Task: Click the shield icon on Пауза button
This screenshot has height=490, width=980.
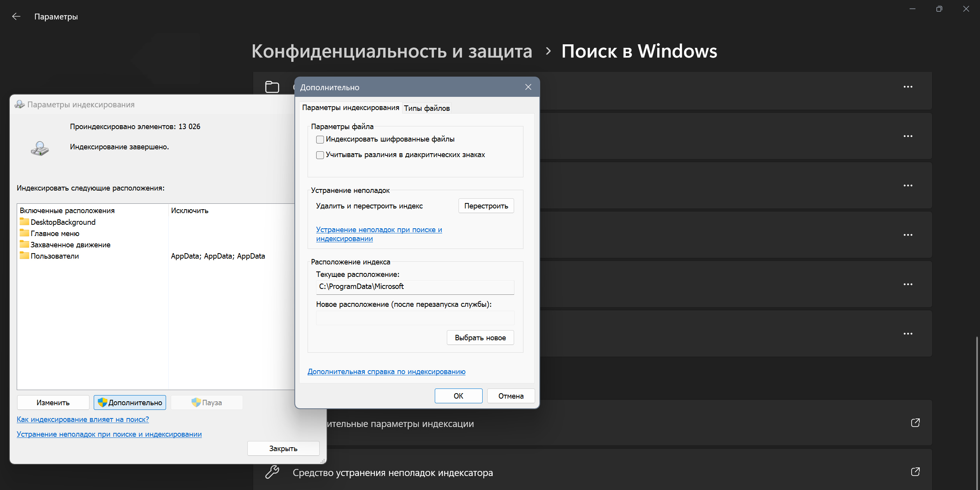Action: coord(196,402)
